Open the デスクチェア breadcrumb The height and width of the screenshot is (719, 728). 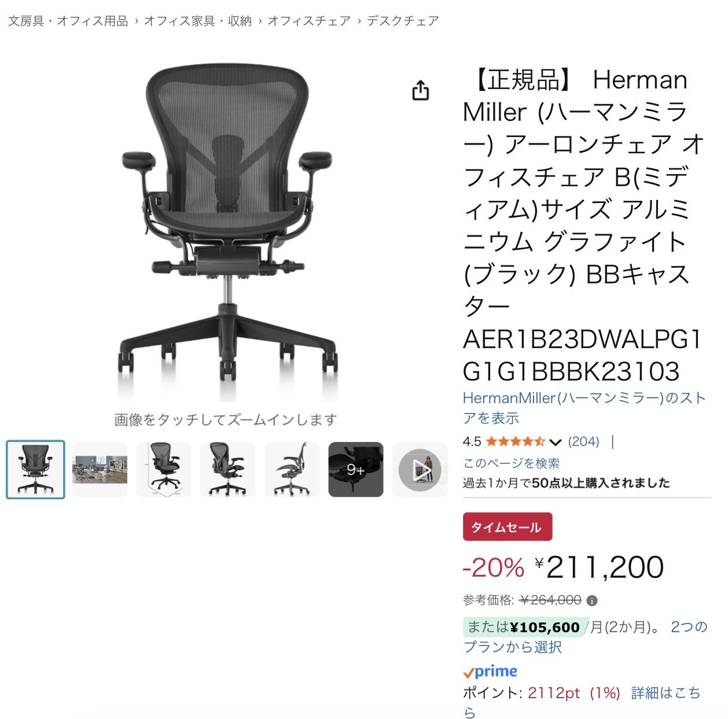(x=403, y=21)
